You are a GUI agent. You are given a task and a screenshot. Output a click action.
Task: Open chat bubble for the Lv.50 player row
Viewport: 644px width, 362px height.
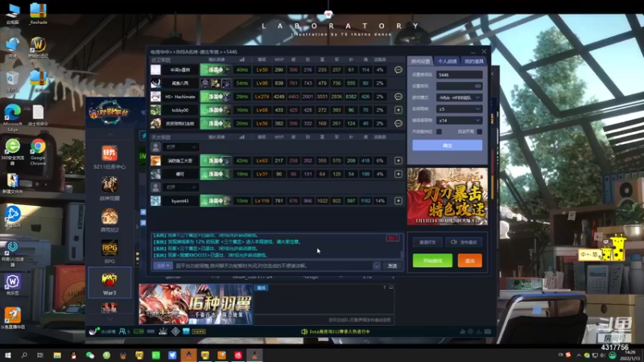(x=398, y=70)
